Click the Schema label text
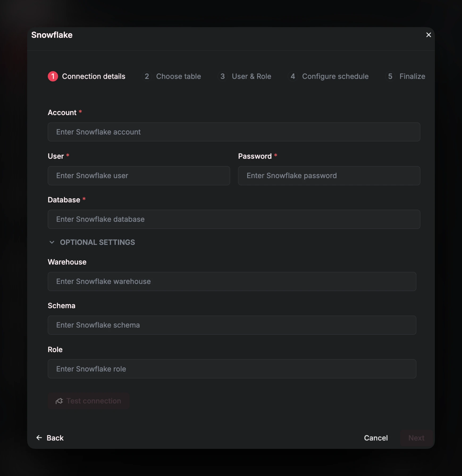 [61, 306]
